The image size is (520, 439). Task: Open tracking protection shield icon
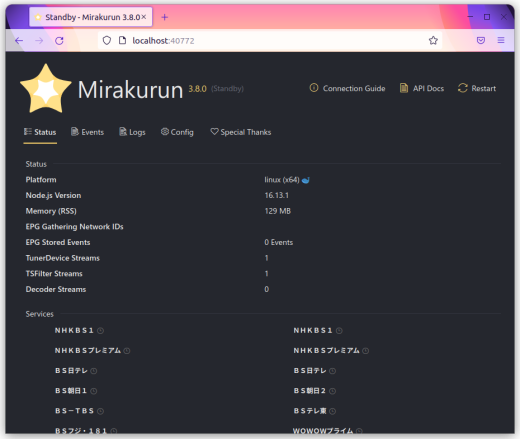[x=107, y=41]
